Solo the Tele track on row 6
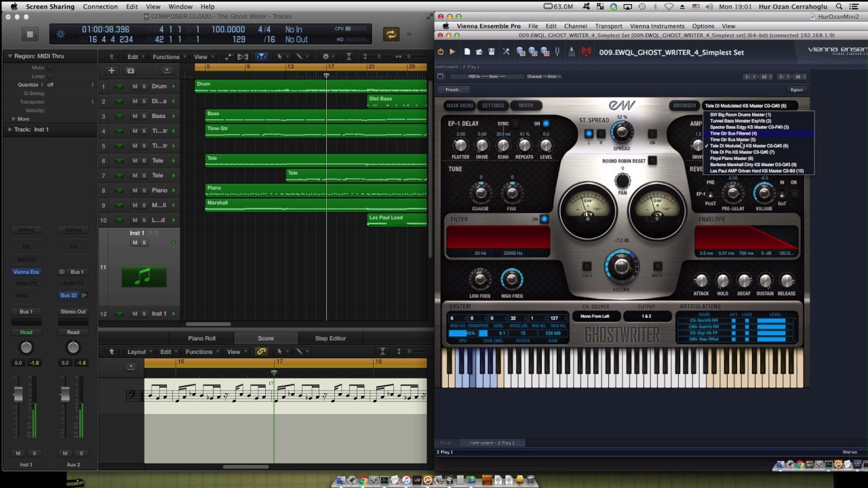This screenshot has width=868, height=488. pos(144,161)
